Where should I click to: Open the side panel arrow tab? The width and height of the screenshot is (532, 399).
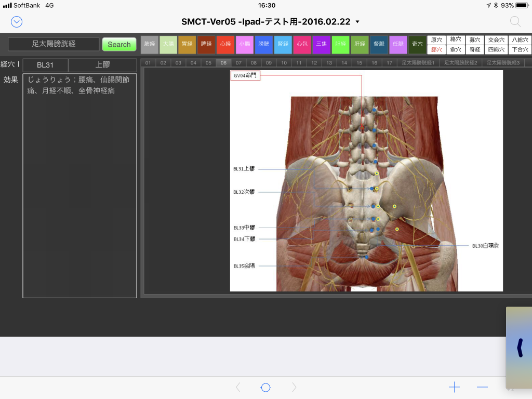point(519,348)
